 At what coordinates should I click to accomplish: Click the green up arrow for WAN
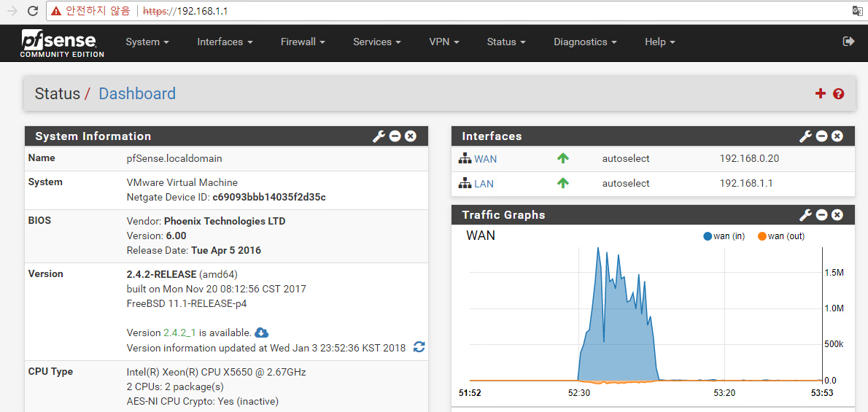pyautogui.click(x=563, y=158)
